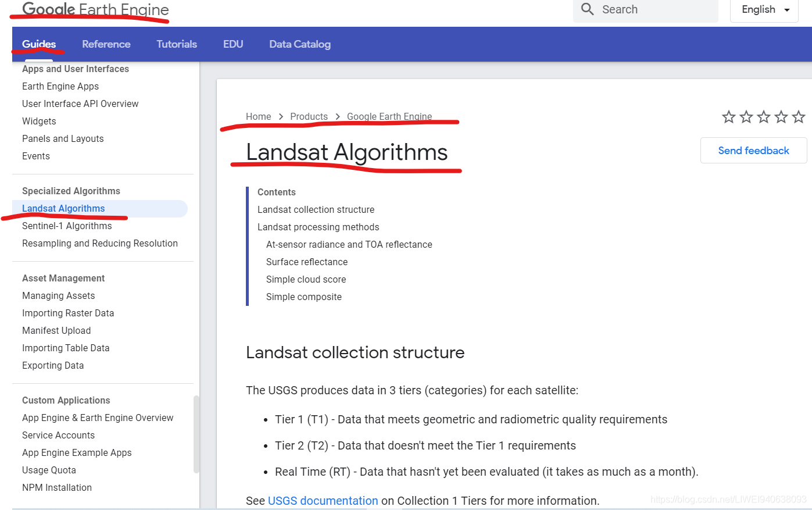Rate the page three stars

click(764, 117)
